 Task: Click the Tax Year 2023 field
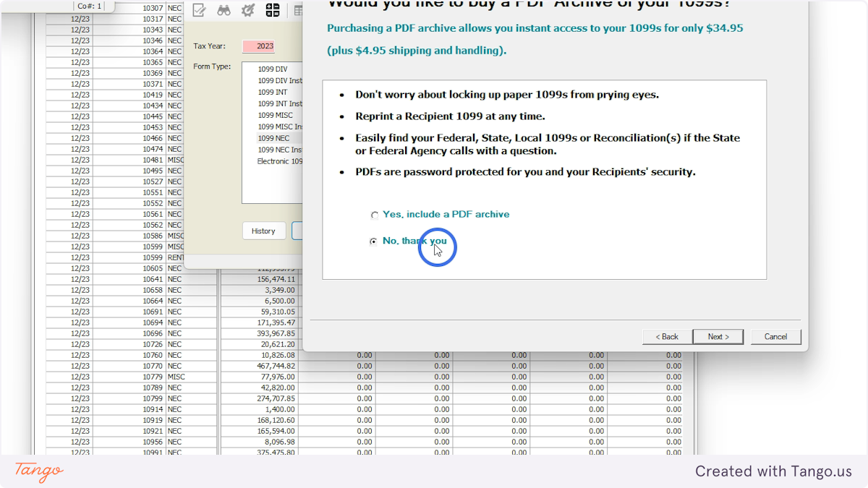pyautogui.click(x=258, y=46)
